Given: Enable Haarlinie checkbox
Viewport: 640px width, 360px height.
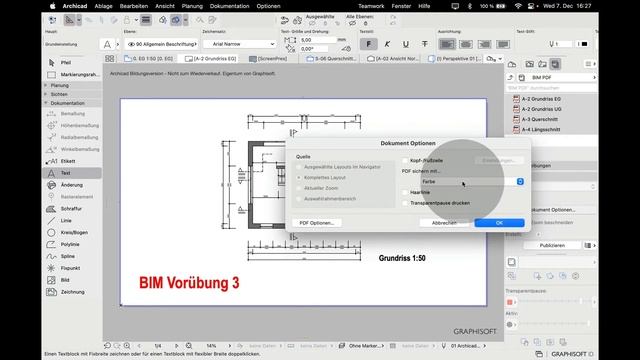Looking at the screenshot, I should coord(405,192).
